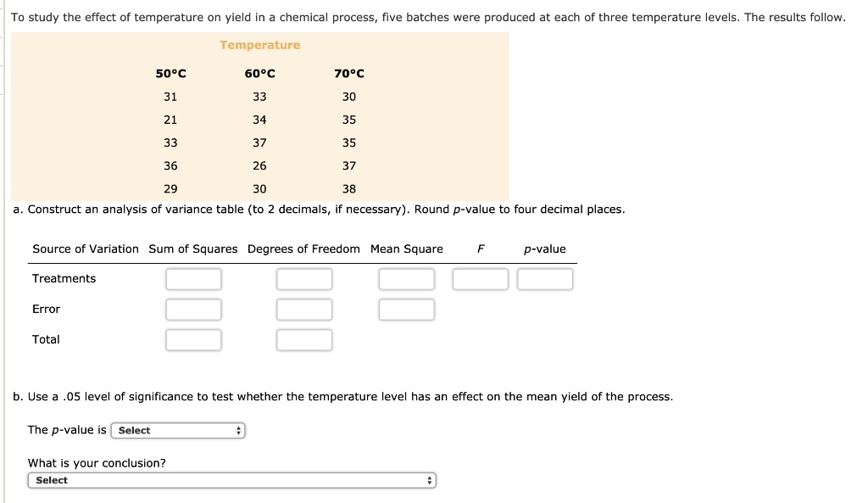The height and width of the screenshot is (503, 868).
Task: Click the Total Sum of Squares input box
Action: coord(193,339)
